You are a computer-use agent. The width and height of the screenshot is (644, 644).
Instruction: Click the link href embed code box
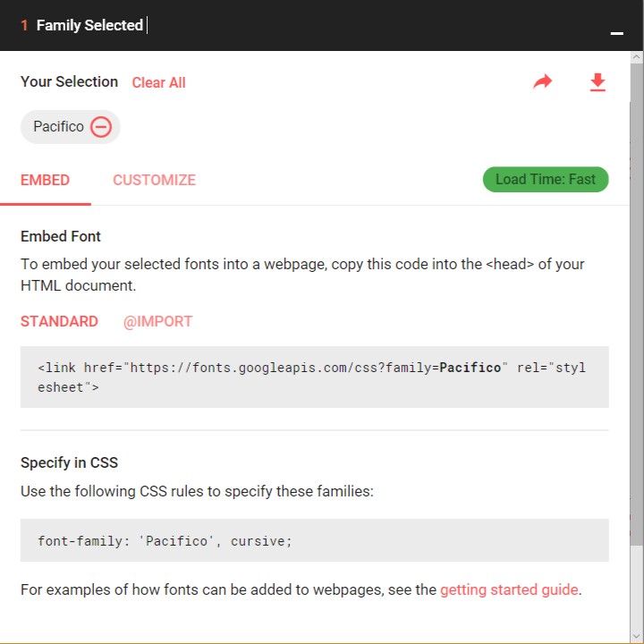[x=314, y=377]
